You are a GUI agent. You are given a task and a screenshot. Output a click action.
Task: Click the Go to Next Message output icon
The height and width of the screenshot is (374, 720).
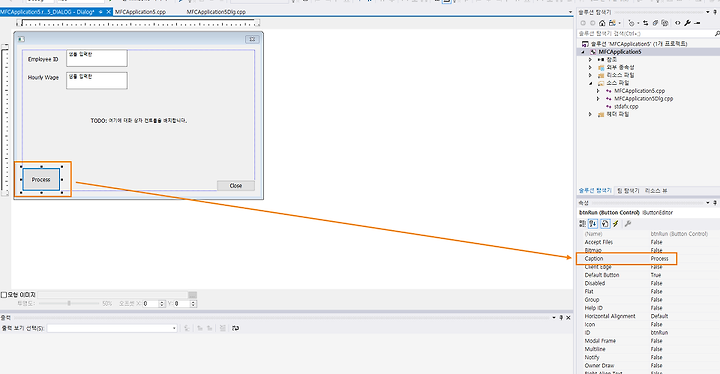(210, 328)
